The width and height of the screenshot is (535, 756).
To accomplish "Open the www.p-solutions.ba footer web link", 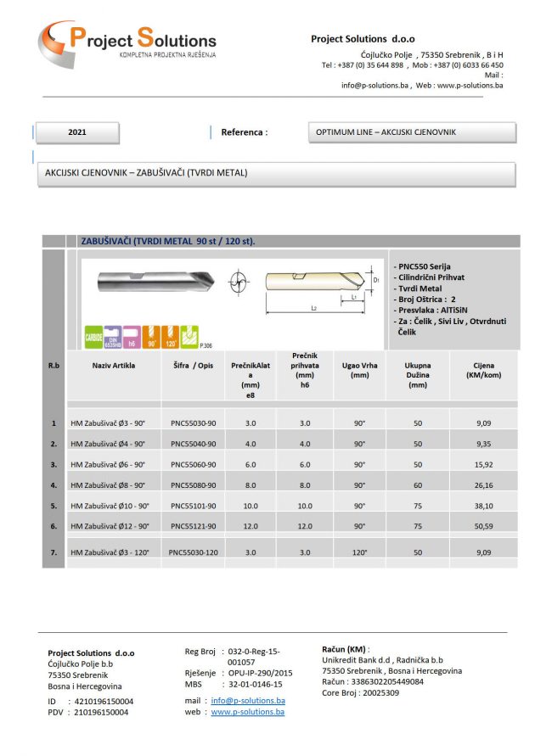I will coord(248,713).
